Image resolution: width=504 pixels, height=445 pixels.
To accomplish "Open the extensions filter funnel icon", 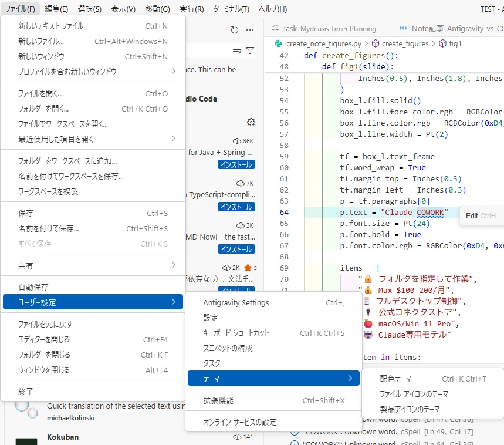I will (x=250, y=50).
